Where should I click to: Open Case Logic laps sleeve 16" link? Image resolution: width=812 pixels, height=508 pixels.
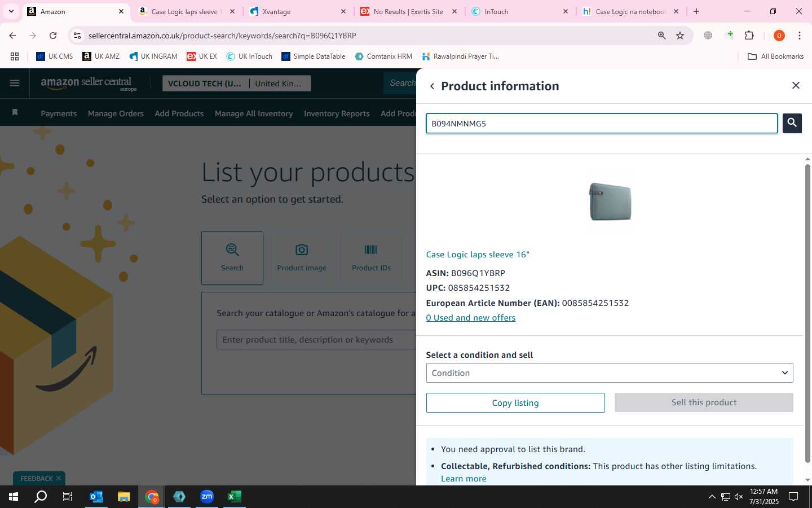pyautogui.click(x=478, y=255)
